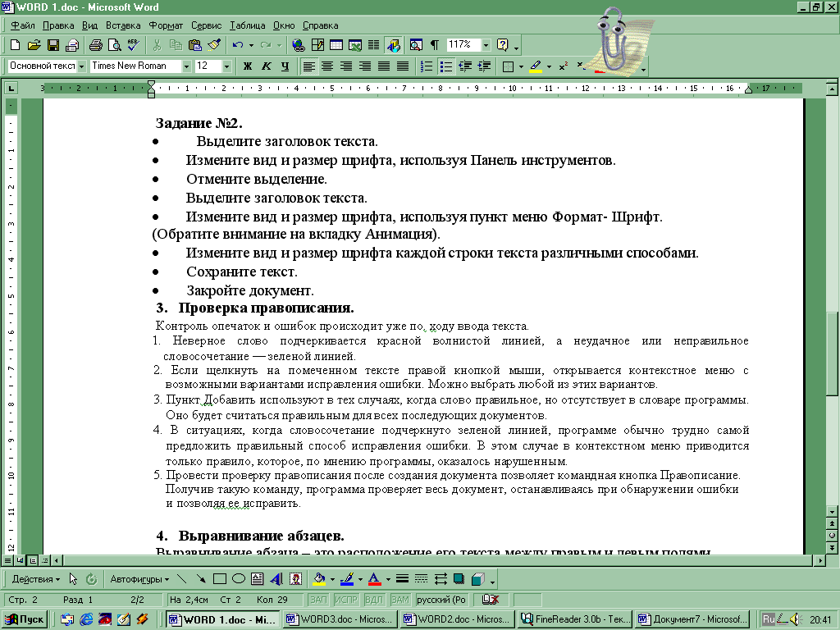The height and width of the screenshot is (630, 840).
Task: Open the Вставка menu
Action: coord(123,25)
